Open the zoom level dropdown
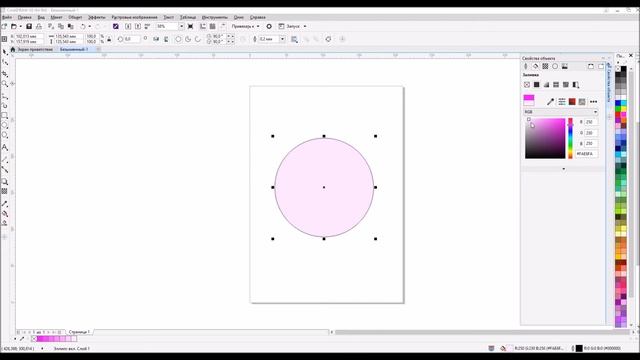The image size is (640, 360). tap(181, 26)
